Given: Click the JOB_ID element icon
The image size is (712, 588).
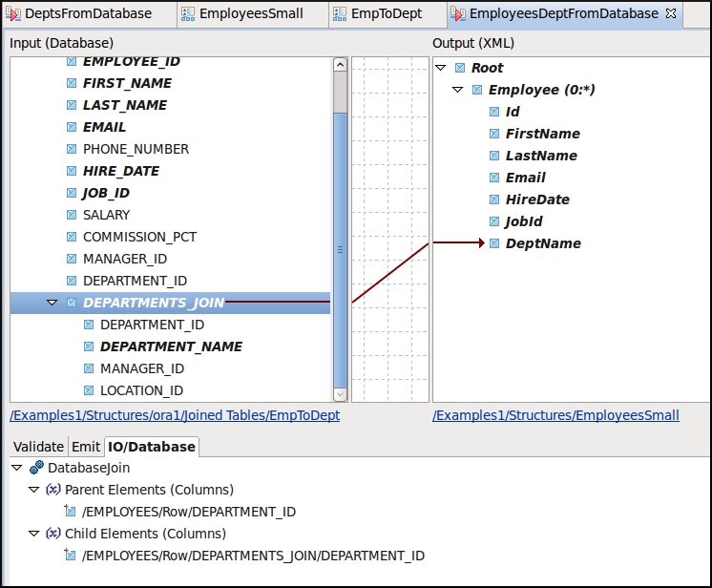Looking at the screenshot, I should (72, 193).
